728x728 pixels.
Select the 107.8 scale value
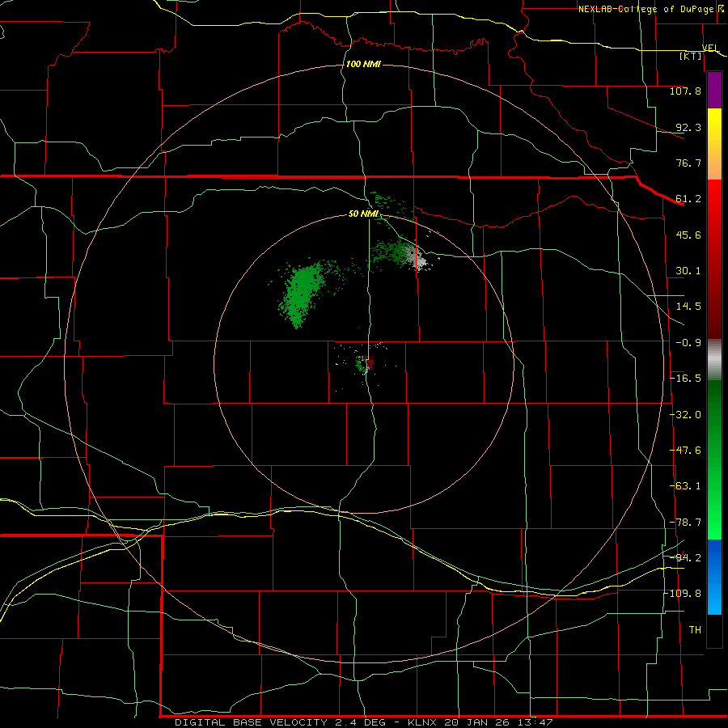tap(685, 91)
